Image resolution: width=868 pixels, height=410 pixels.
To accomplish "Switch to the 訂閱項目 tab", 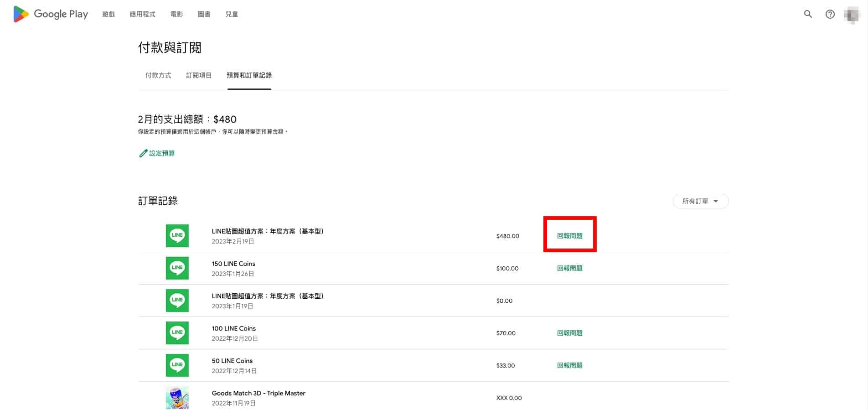I will tap(199, 75).
